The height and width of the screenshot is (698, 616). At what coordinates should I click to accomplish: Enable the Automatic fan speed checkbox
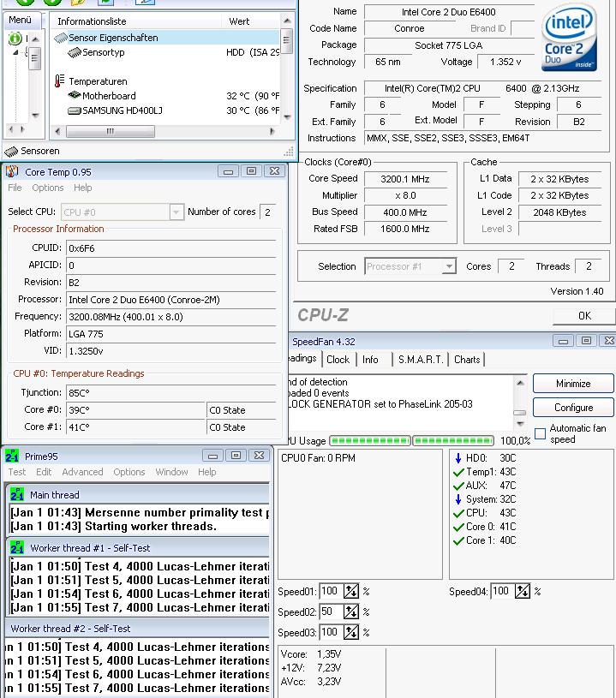coord(540,433)
